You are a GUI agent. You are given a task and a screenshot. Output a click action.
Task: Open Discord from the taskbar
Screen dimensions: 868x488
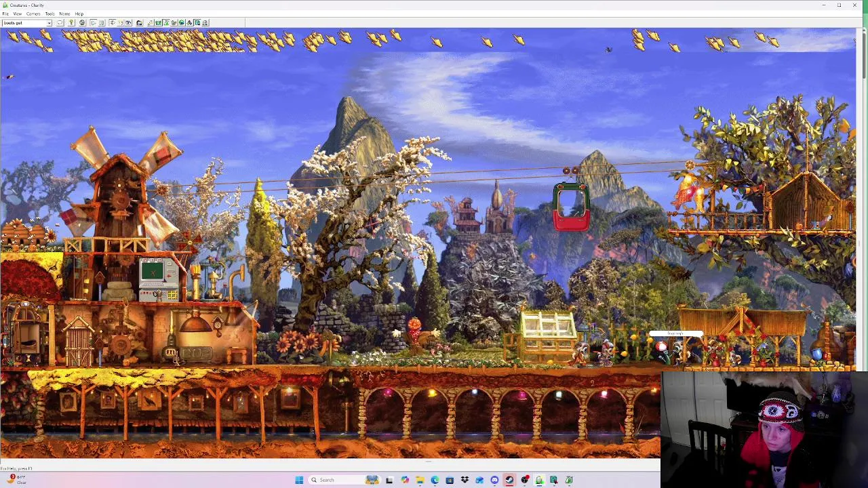(494, 480)
